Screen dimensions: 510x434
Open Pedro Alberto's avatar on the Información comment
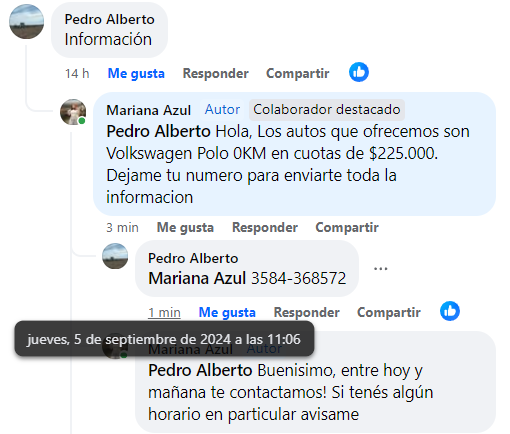pos(26,21)
